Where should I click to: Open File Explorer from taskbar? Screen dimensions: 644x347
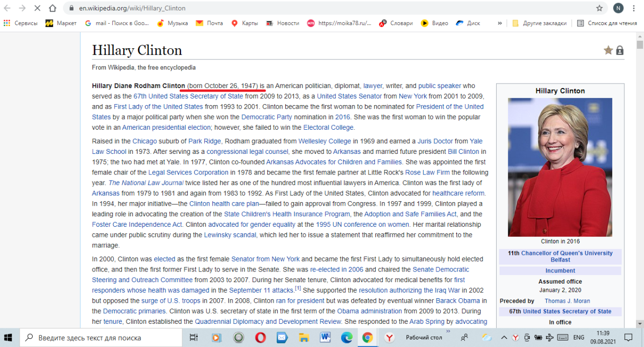tap(303, 337)
